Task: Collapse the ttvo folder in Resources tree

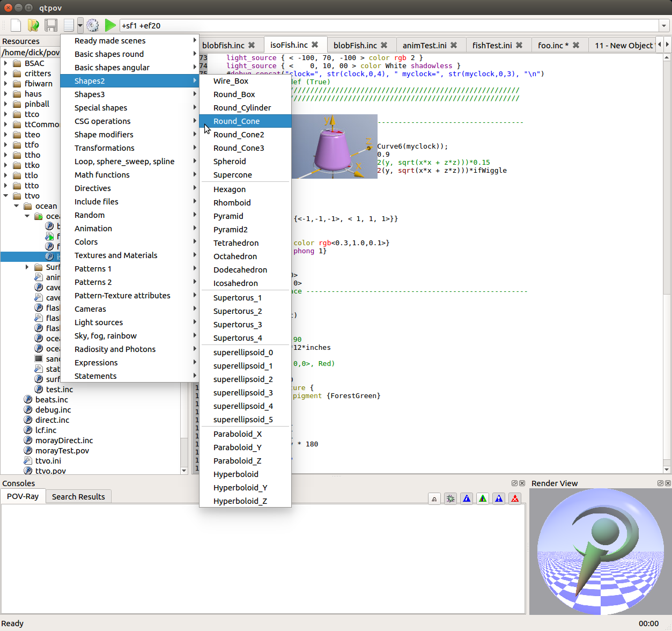Action: click(x=6, y=196)
